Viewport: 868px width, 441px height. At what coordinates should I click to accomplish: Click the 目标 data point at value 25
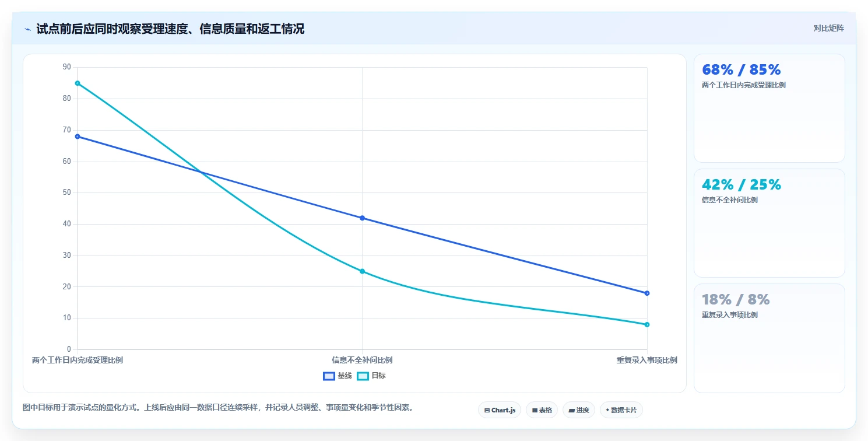coord(362,271)
